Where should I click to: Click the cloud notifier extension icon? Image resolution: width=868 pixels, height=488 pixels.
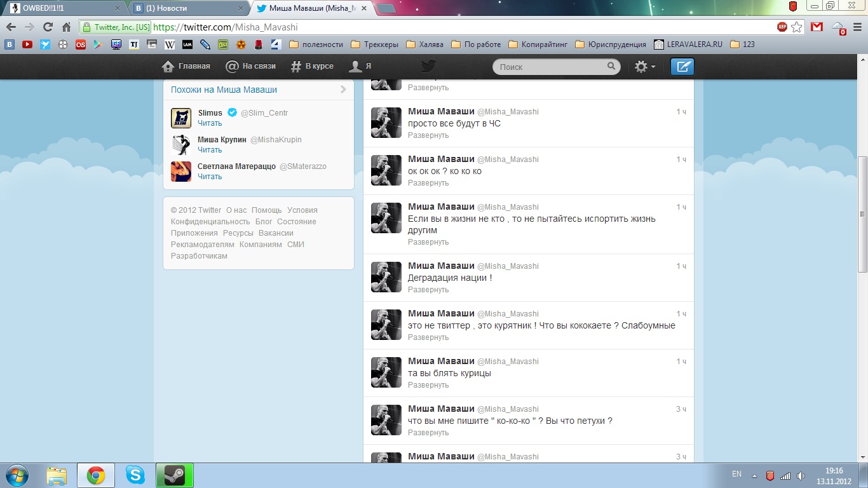pos(839,28)
